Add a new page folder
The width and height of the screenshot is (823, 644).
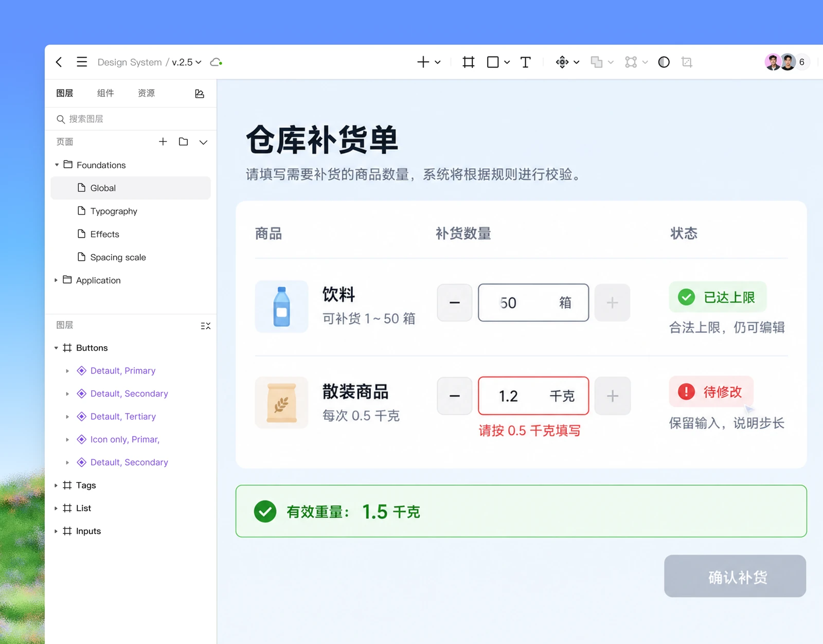[x=183, y=141]
